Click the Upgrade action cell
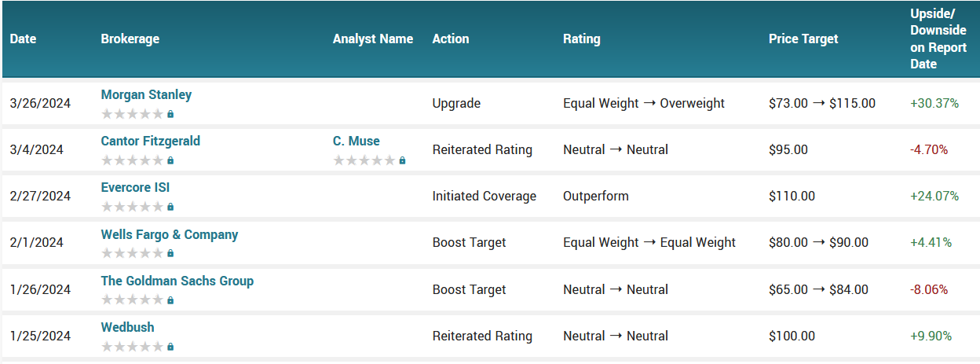980x364 pixels. click(x=456, y=103)
